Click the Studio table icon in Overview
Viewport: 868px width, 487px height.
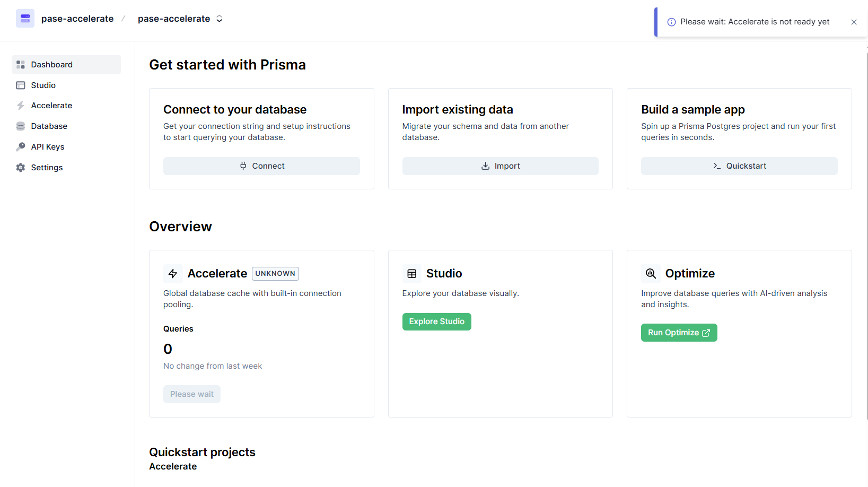(x=412, y=274)
